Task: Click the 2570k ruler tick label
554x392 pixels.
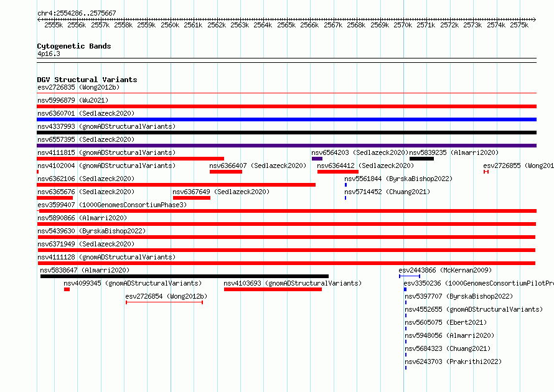Action: [x=403, y=25]
